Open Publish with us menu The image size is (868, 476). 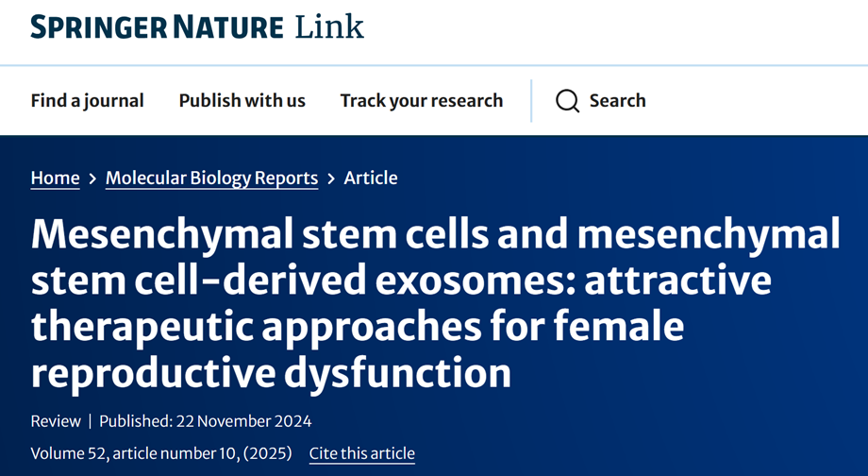[242, 101]
